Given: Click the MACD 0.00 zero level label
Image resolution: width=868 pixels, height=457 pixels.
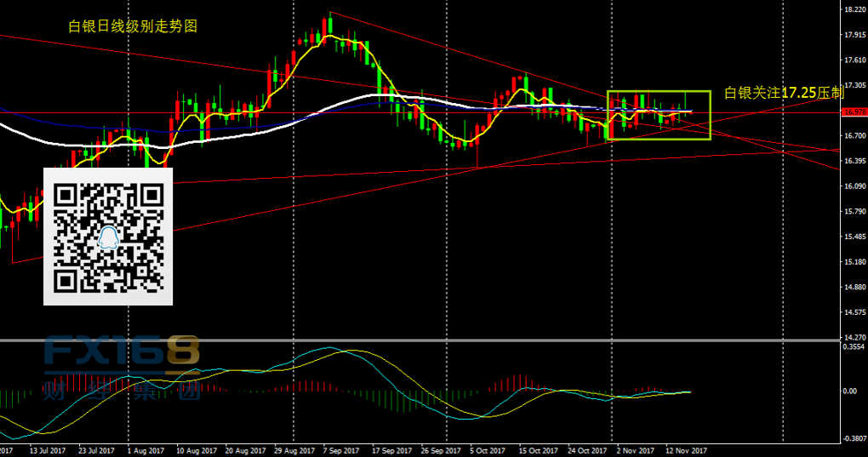Looking at the screenshot, I should click(x=851, y=391).
